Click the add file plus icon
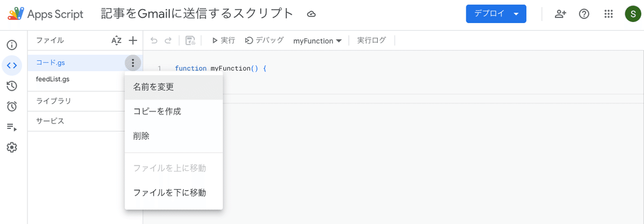The image size is (644, 224). (133, 40)
